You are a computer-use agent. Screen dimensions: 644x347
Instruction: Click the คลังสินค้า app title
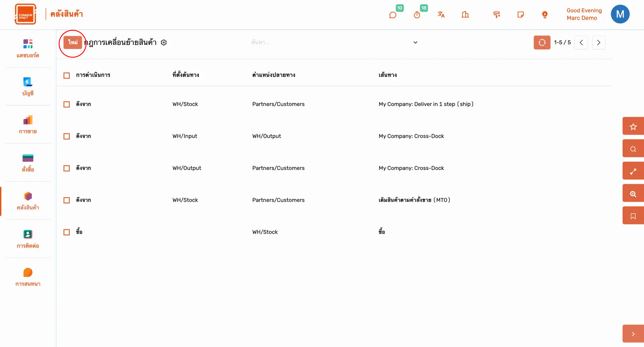tap(66, 14)
